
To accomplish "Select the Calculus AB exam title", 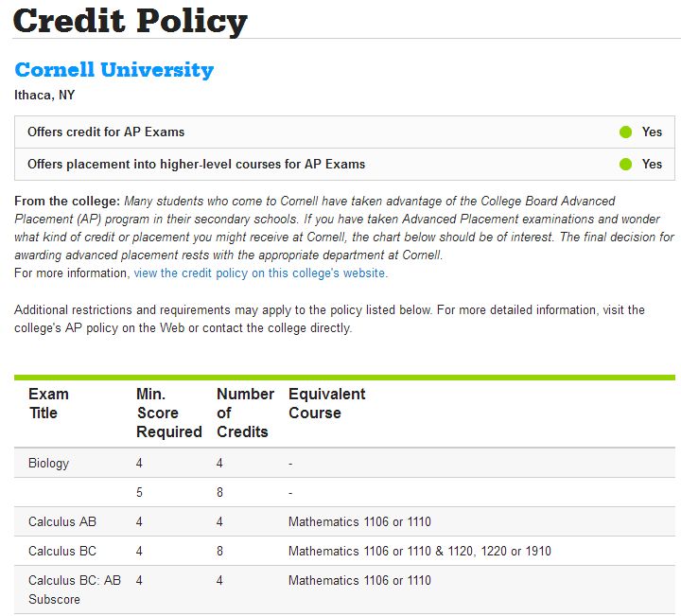I will pyautogui.click(x=62, y=521).
